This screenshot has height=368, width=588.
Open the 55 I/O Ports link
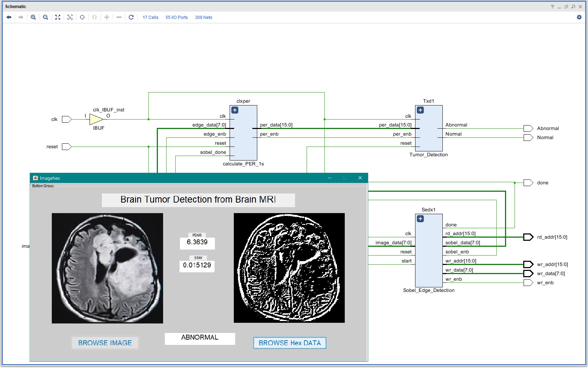point(176,18)
